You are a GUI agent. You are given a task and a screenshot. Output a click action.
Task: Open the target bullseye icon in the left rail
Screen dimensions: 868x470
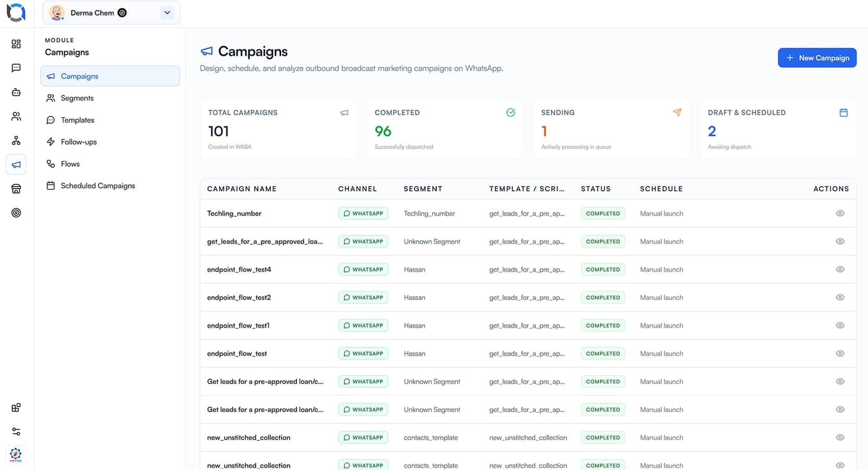click(16, 213)
